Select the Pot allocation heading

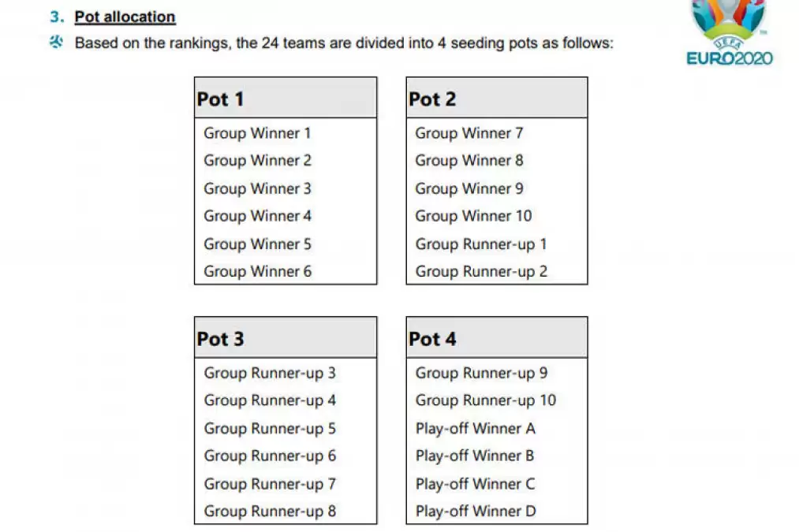tap(125, 17)
